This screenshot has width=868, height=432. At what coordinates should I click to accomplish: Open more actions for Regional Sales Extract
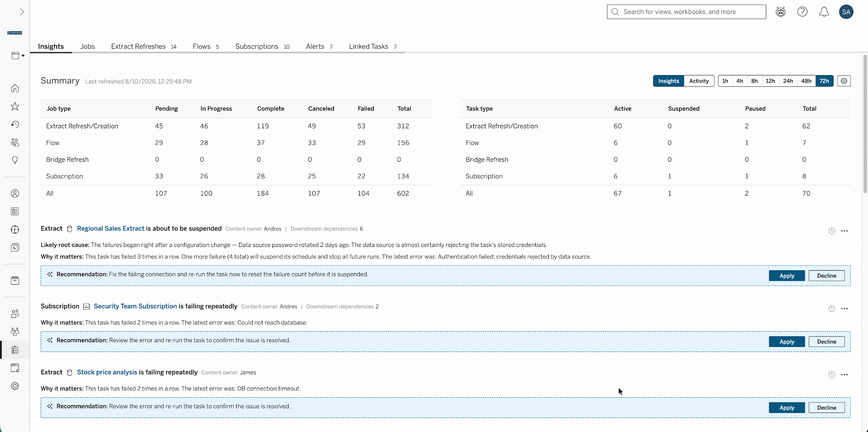point(844,231)
